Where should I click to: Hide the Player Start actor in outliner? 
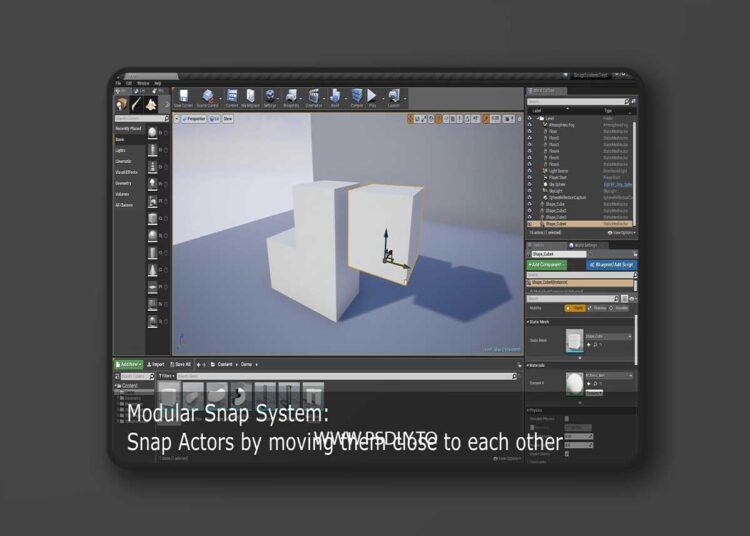[x=530, y=178]
